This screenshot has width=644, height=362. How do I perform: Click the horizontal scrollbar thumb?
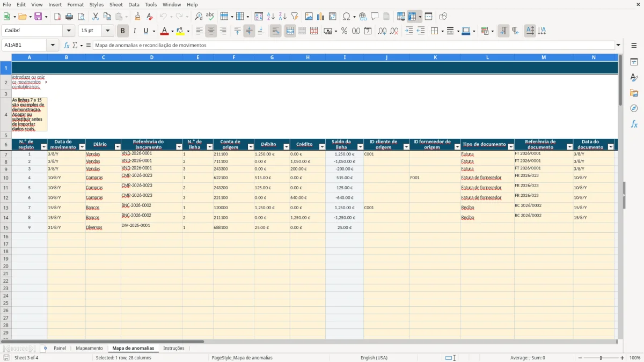tap(103, 342)
